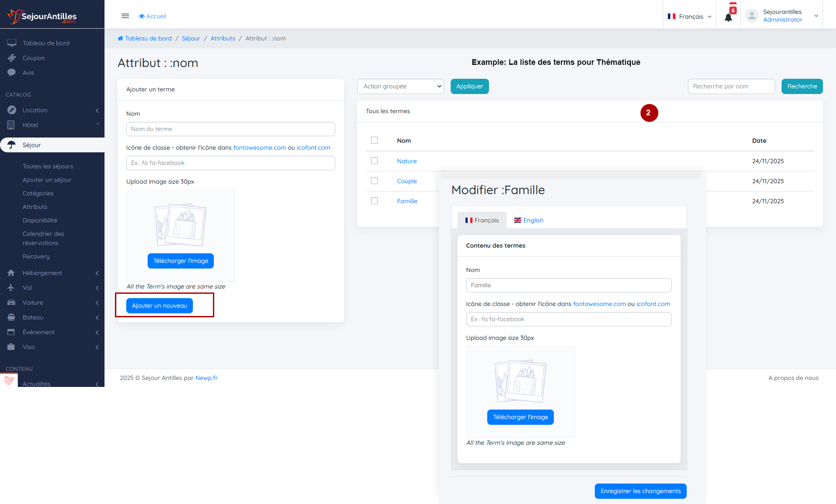The image size is (836, 504).
Task: Click the hamburger menu icon
Action: [125, 16]
